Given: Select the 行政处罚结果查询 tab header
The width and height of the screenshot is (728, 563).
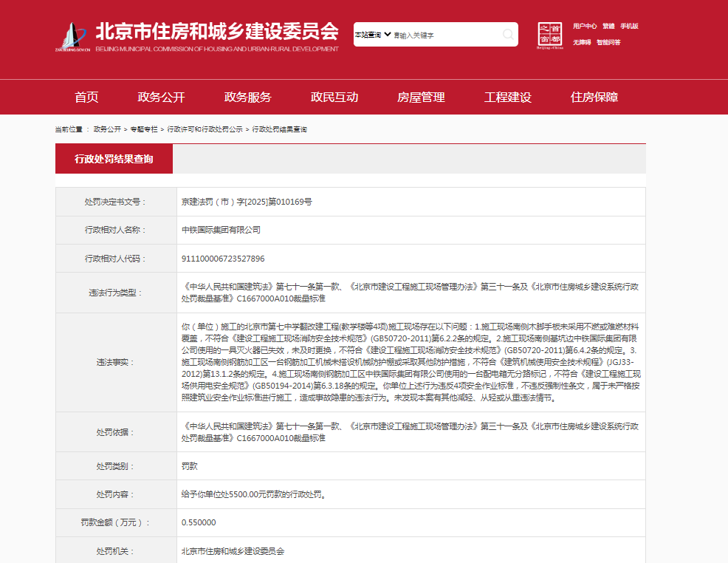Looking at the screenshot, I should (114, 159).
